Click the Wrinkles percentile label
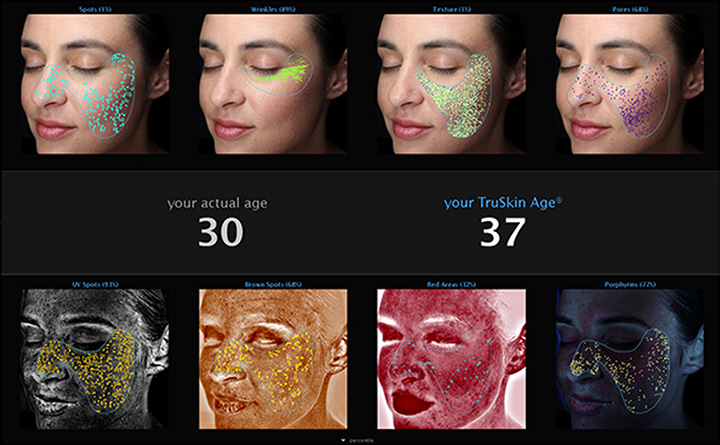The image size is (720, 445). click(x=273, y=9)
